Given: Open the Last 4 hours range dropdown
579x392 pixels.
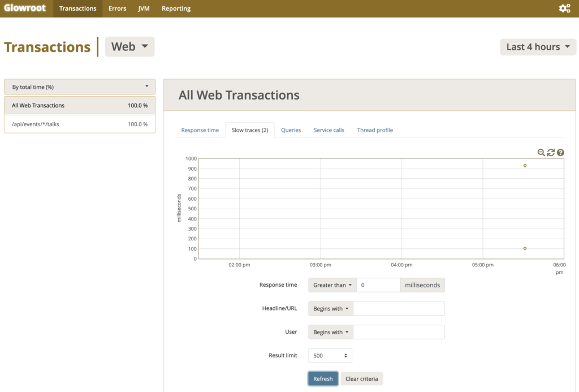Looking at the screenshot, I should pos(538,47).
